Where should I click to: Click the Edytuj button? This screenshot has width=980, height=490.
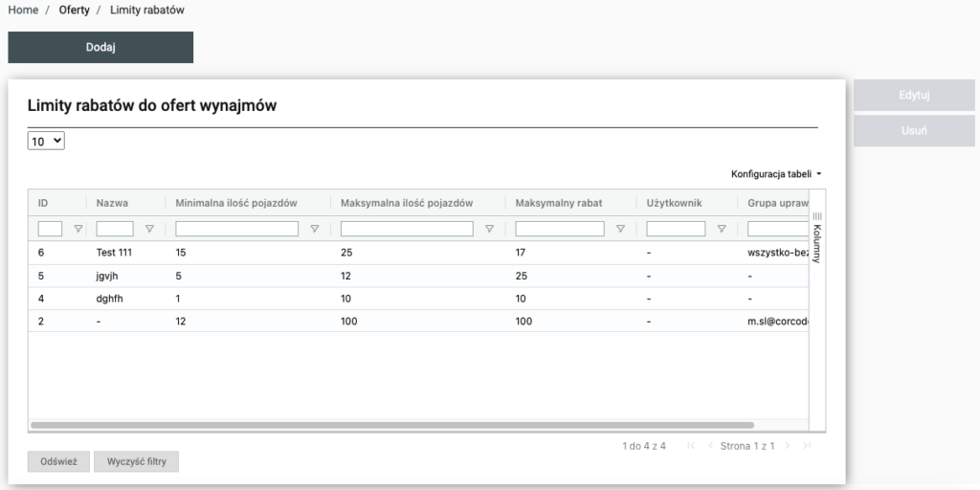point(914,96)
